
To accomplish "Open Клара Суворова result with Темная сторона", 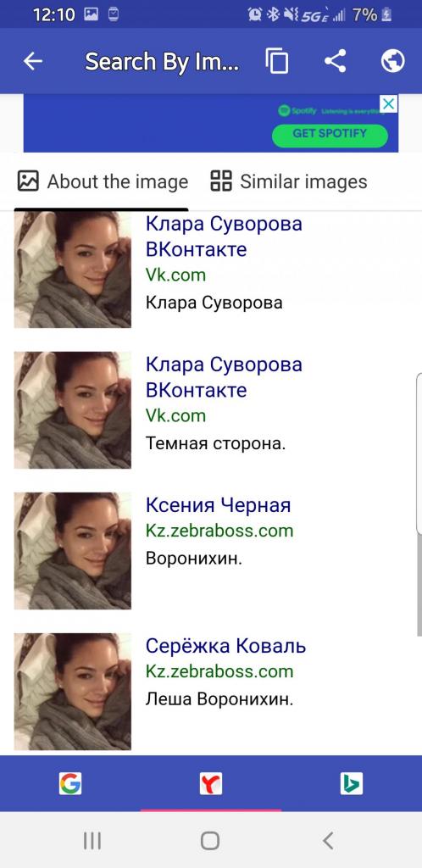I will pyautogui.click(x=224, y=377).
